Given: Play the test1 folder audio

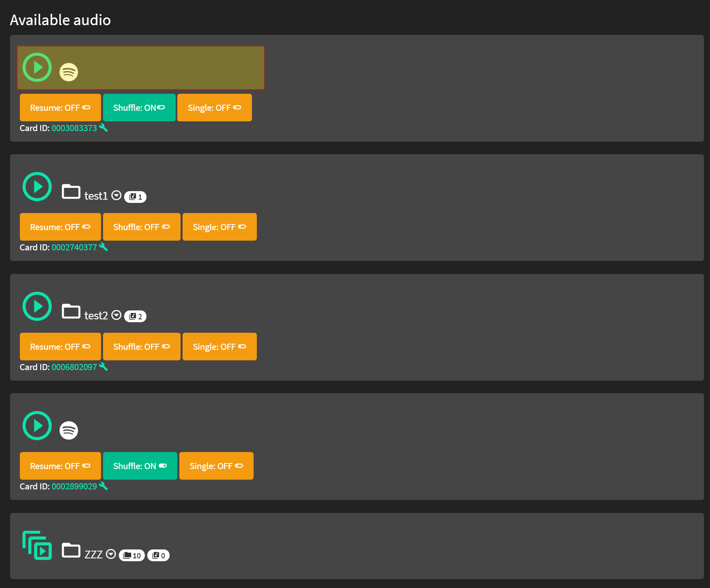Looking at the screenshot, I should tap(37, 187).
